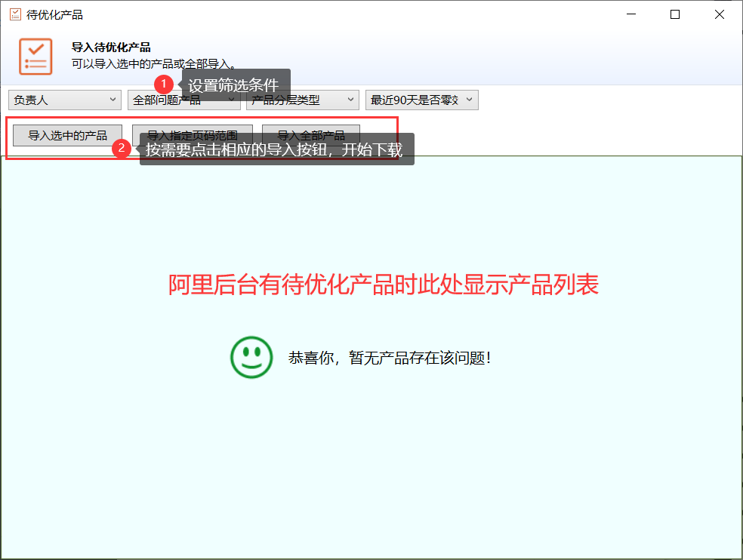Click the red step 1 badge
This screenshot has width=743, height=560.
pos(165,83)
